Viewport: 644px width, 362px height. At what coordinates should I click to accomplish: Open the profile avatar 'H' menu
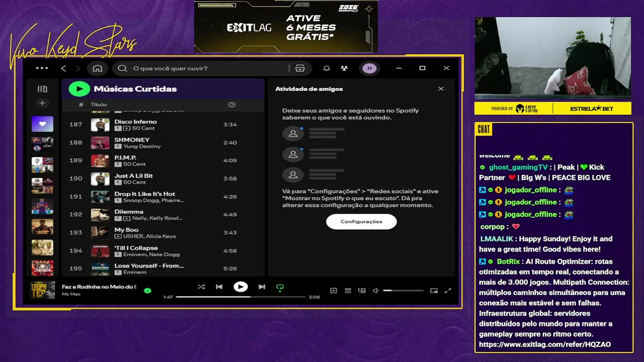coord(369,68)
